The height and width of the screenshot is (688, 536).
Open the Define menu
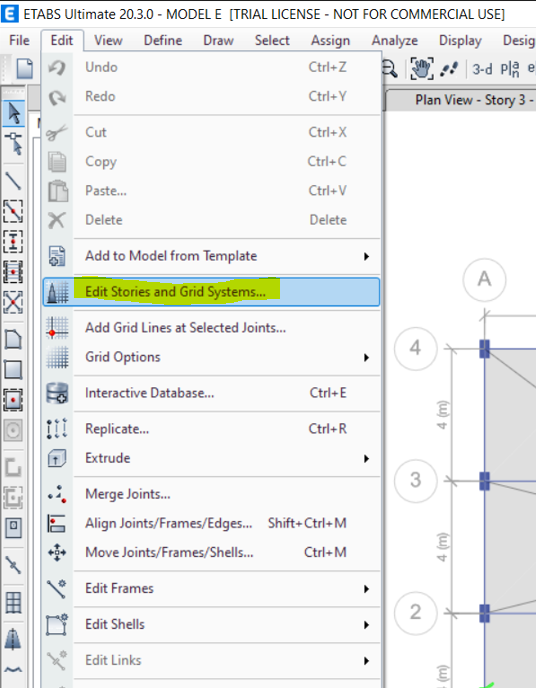click(163, 40)
